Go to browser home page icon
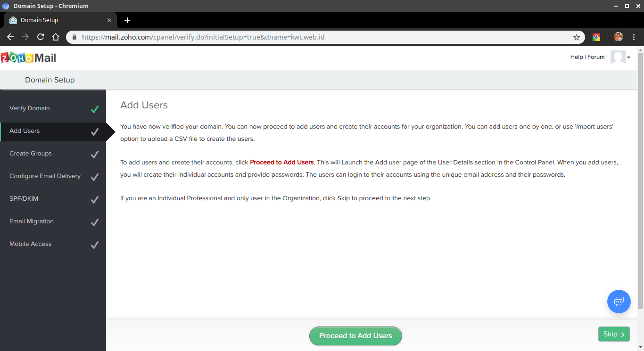This screenshot has height=351, width=644. click(56, 37)
